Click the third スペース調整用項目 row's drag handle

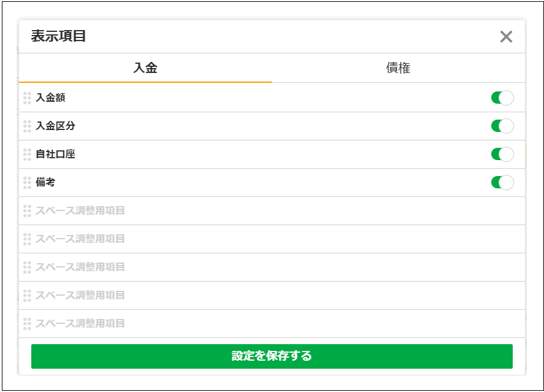[27, 267]
